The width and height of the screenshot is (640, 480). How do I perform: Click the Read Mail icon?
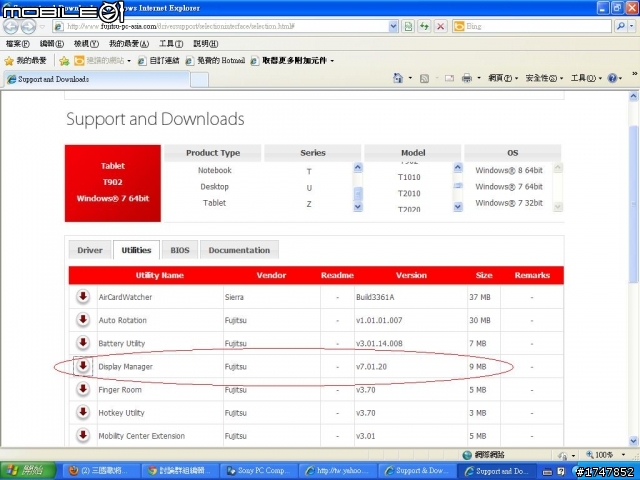pyautogui.click(x=449, y=78)
